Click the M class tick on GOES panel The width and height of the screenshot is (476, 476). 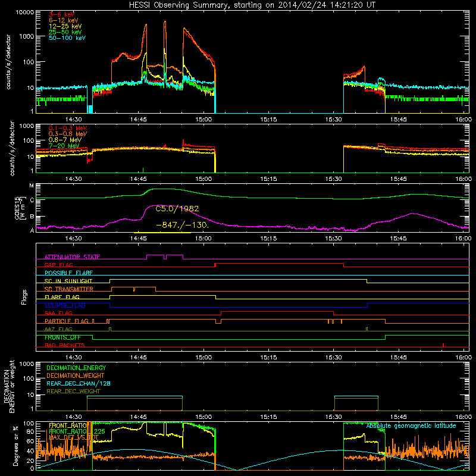point(32,186)
